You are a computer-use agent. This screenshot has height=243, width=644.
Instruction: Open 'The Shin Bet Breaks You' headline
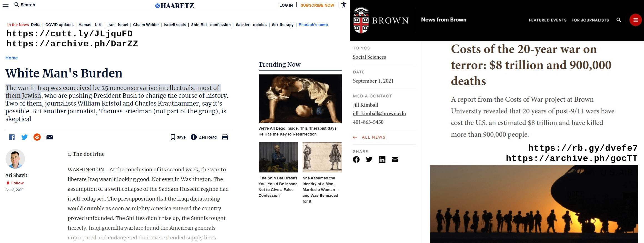coord(278,187)
